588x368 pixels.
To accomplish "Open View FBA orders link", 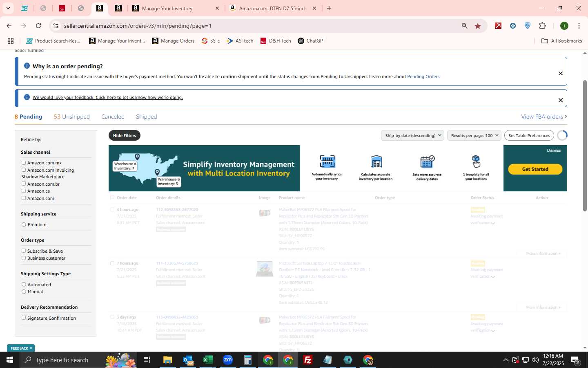I will 544,117.
